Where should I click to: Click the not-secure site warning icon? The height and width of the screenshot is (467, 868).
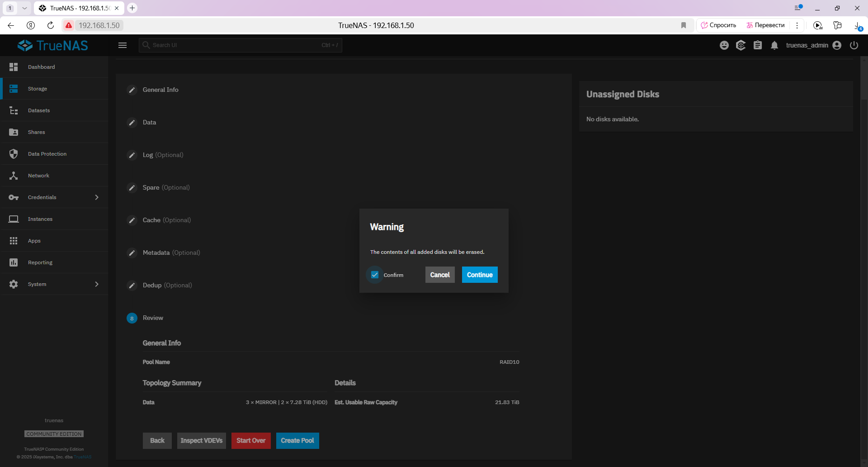[x=69, y=25]
